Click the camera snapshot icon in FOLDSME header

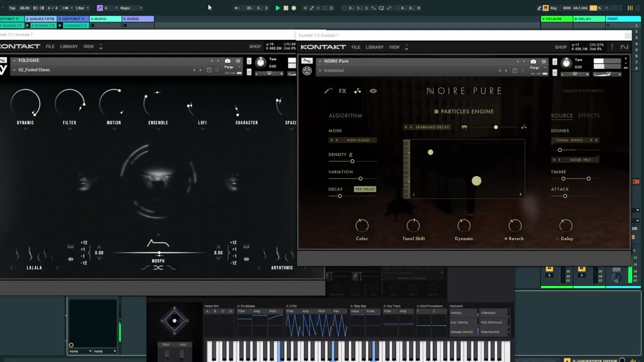227,60
